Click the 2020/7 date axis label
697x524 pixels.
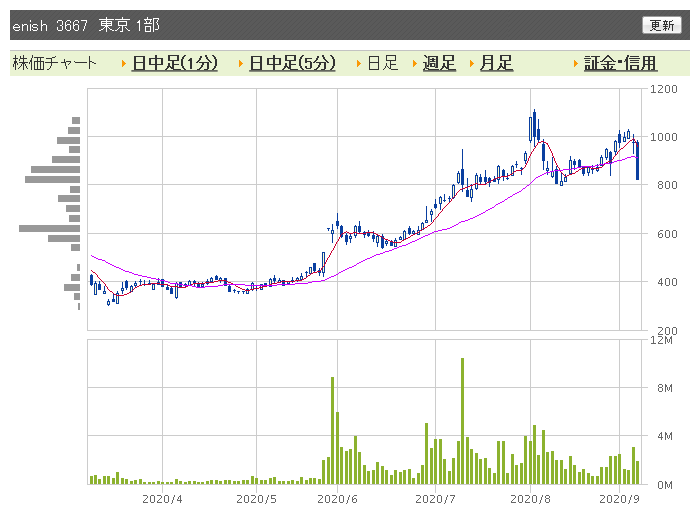tap(435, 499)
